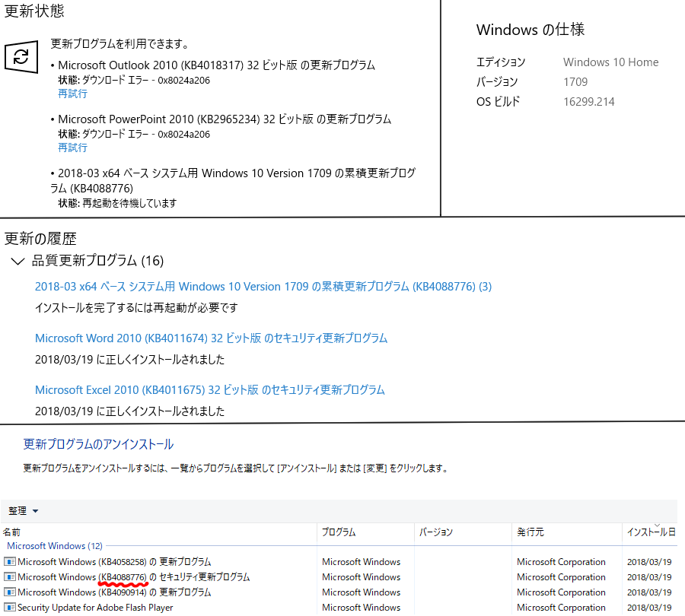Click the Word 2010 installed 2018/03/19 status
The height and width of the screenshot is (616, 685).
pos(129,360)
